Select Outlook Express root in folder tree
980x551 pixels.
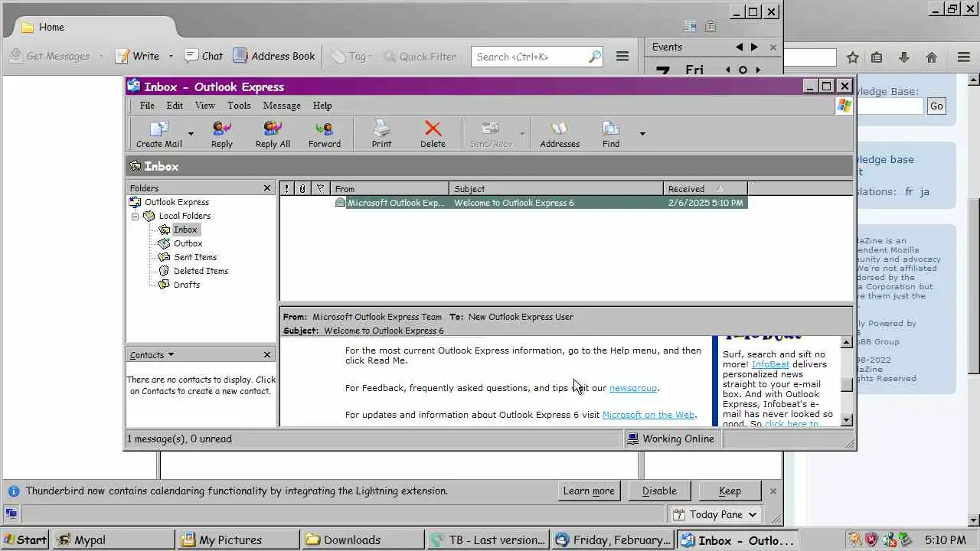pos(176,202)
